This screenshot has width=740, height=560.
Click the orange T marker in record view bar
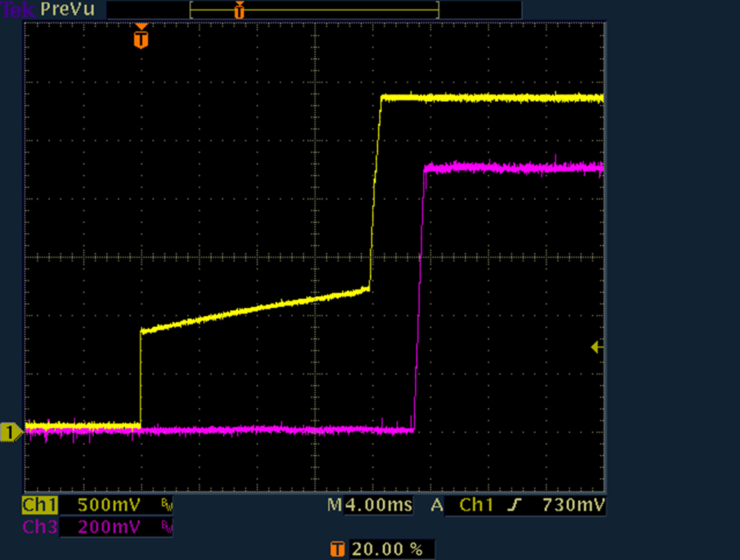coord(239,10)
